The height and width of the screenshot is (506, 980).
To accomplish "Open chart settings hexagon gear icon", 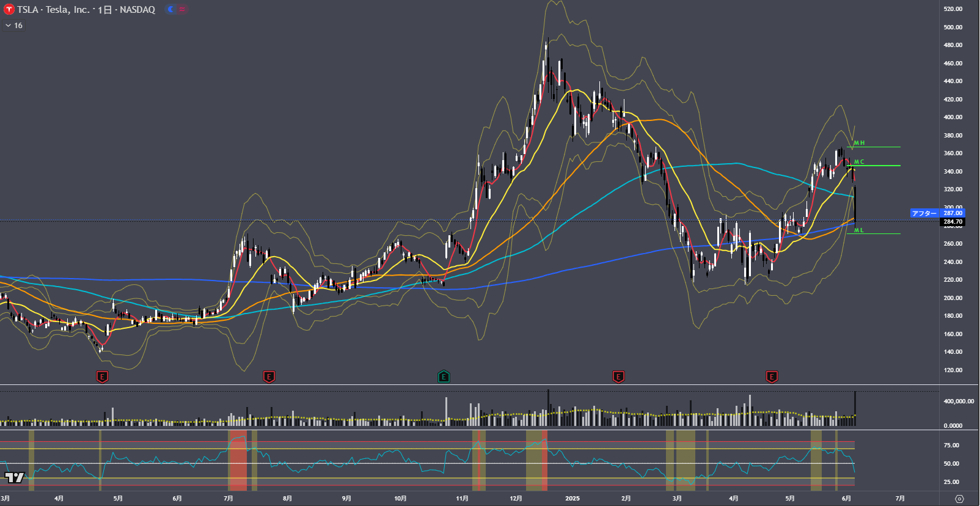I will [959, 499].
